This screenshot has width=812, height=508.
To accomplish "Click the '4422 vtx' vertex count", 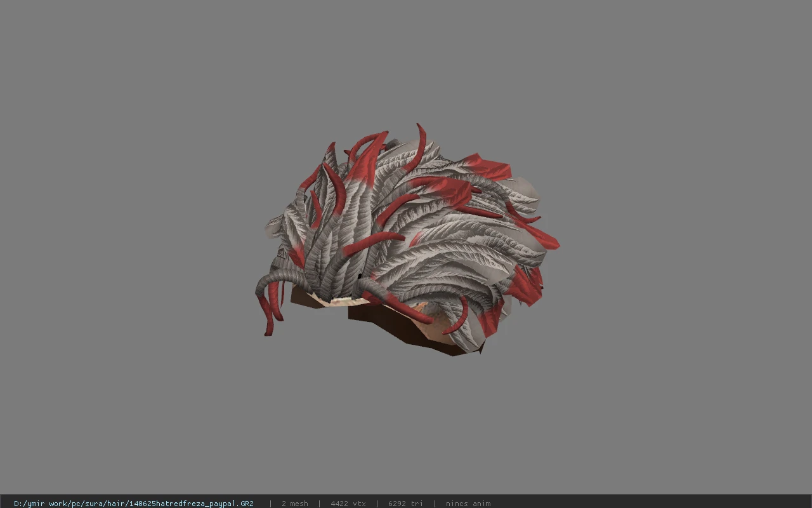I will click(348, 504).
